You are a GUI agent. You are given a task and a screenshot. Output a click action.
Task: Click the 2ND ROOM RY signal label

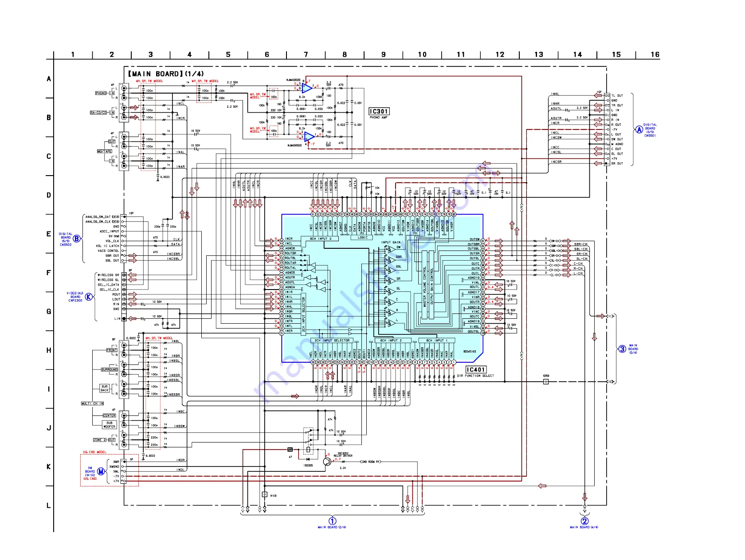coord(371,462)
